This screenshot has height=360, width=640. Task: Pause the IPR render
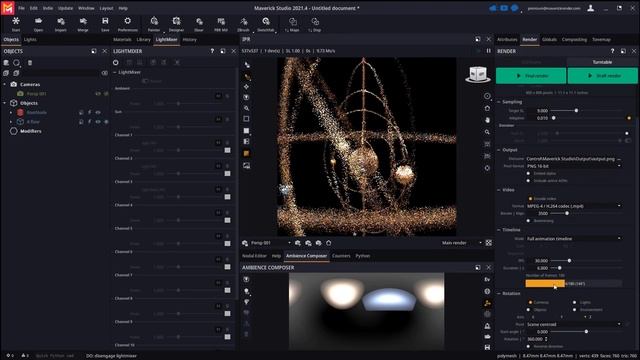(x=489, y=51)
